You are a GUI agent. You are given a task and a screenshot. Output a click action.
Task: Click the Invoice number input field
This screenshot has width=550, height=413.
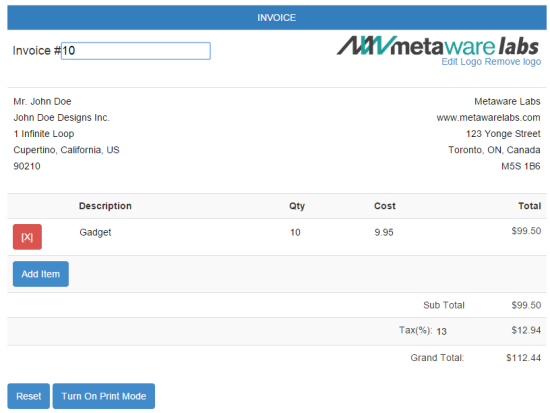(136, 51)
